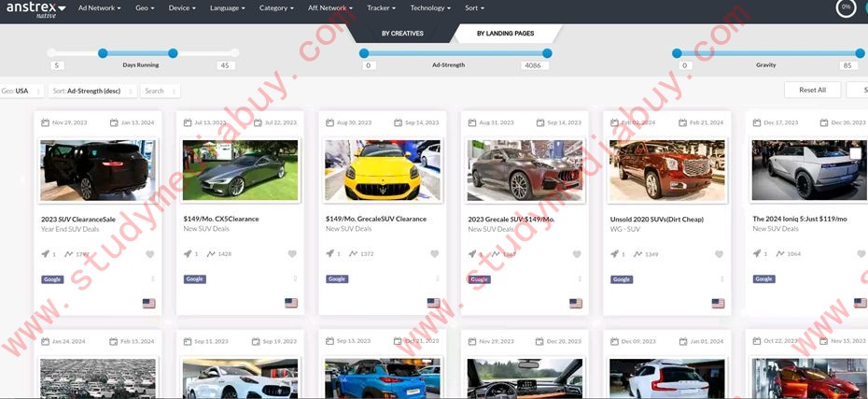Open the Sort menu in top bar
The image size is (868, 399).
(x=474, y=8)
